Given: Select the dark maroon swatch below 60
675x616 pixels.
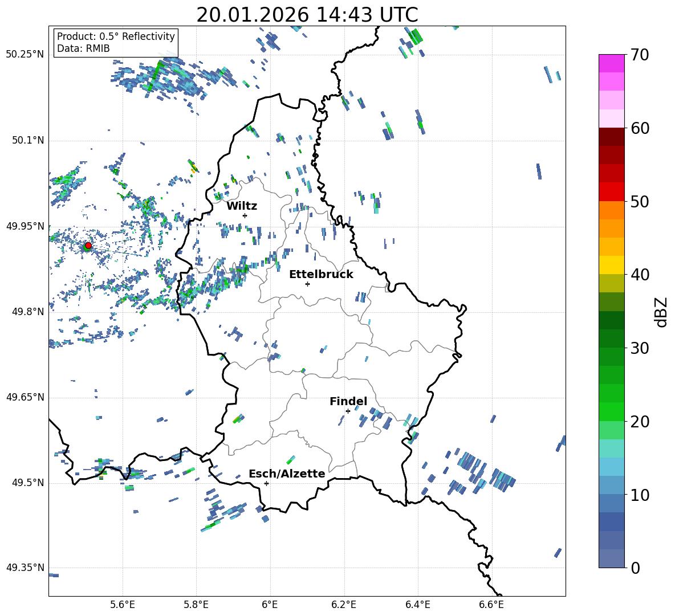Looking at the screenshot, I should 612,137.
